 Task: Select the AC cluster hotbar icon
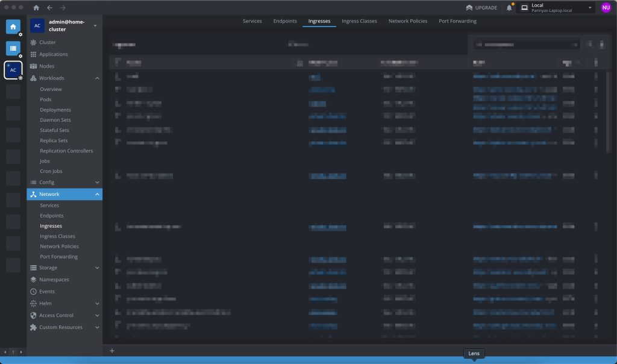(x=13, y=70)
